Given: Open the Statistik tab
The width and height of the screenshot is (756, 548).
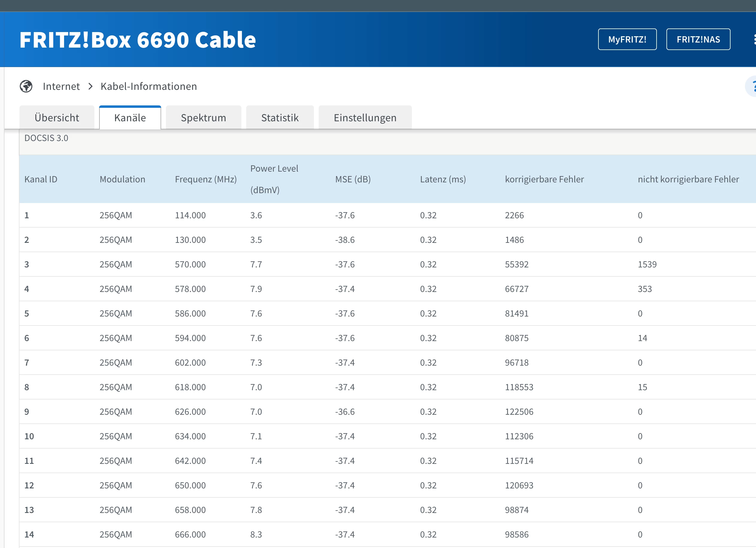Looking at the screenshot, I should point(280,118).
